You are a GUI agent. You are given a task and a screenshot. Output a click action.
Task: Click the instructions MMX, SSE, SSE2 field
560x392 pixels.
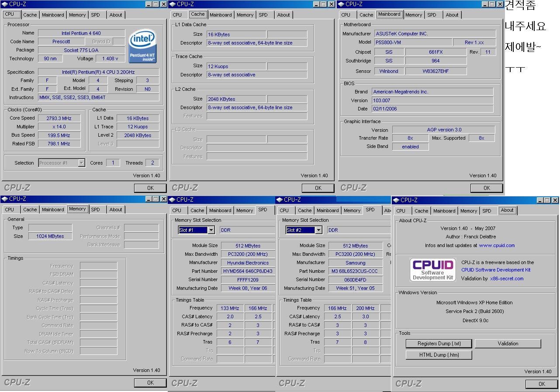(98, 97)
